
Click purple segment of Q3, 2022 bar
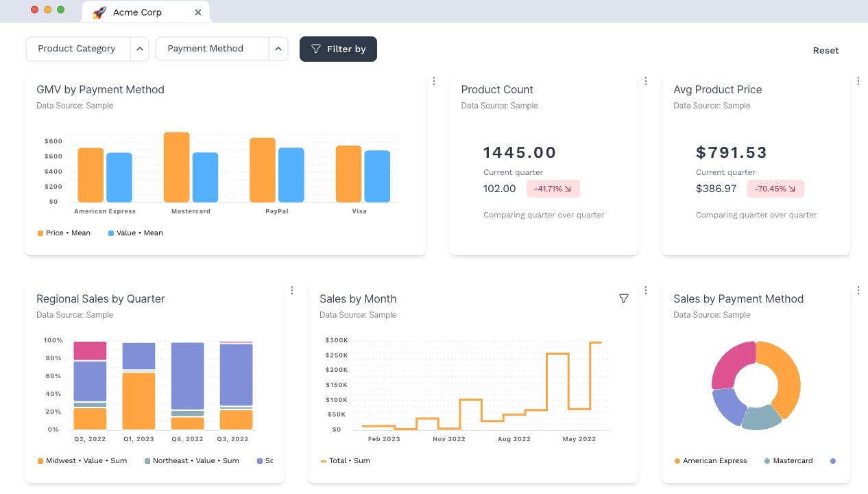point(236,375)
